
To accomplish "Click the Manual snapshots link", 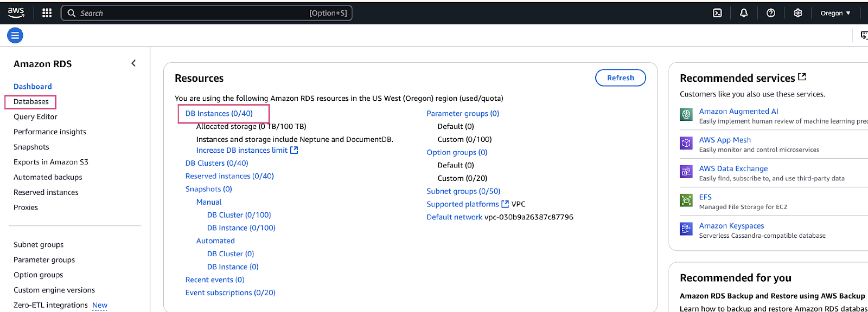I will coord(209,202).
